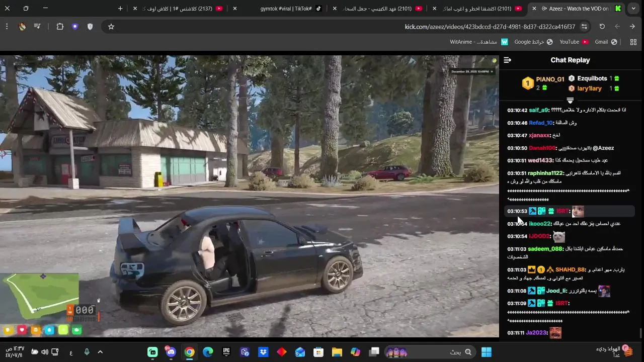The width and height of the screenshot is (644, 362).
Task: Click the 03:10:42 chat timestamp
Action: click(517, 110)
